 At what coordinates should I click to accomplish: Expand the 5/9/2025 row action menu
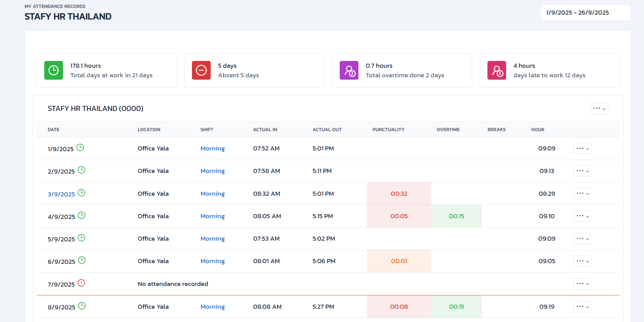tap(582, 239)
